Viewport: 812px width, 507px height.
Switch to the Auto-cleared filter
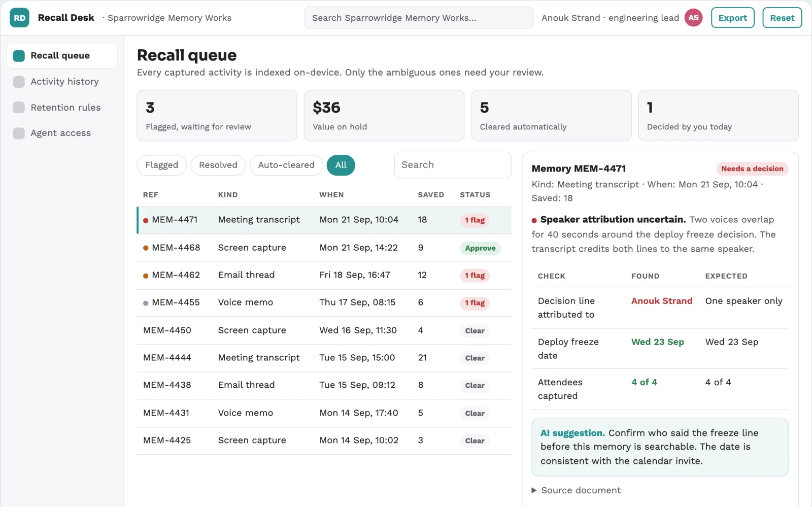click(286, 165)
